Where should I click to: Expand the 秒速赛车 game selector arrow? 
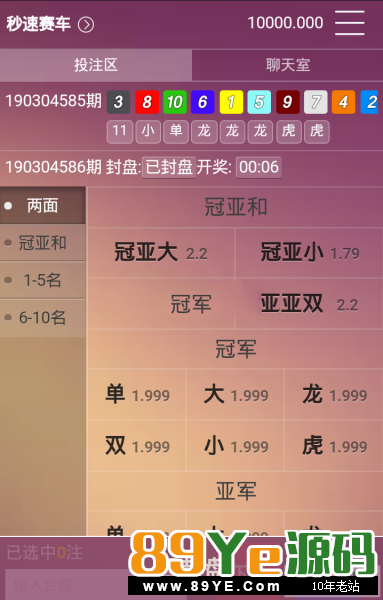pos(86,25)
